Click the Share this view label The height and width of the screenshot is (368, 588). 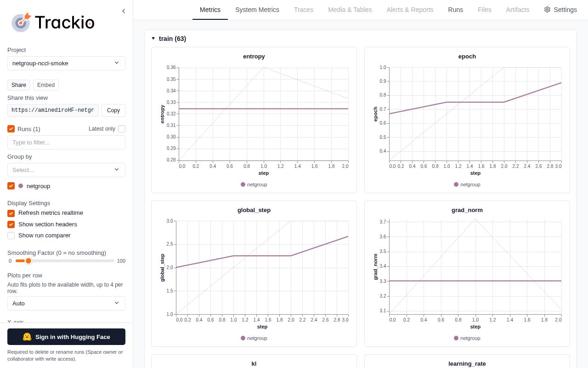(x=28, y=98)
